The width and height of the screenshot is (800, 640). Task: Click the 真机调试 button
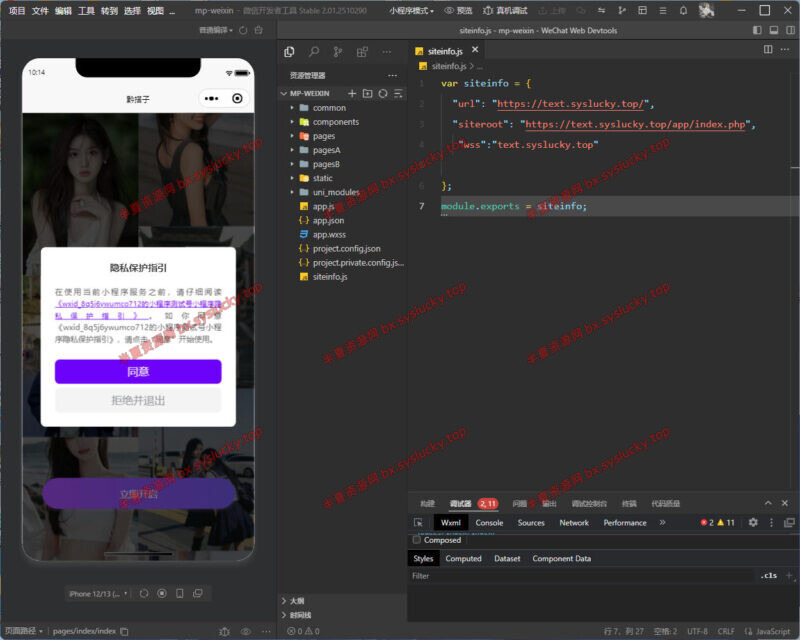[505, 10]
